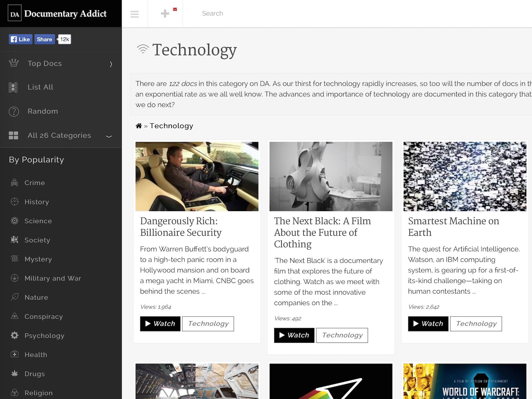This screenshot has width=532, height=399.
Task: Click Technology tag under Dangerously Rich
Action: (208, 324)
